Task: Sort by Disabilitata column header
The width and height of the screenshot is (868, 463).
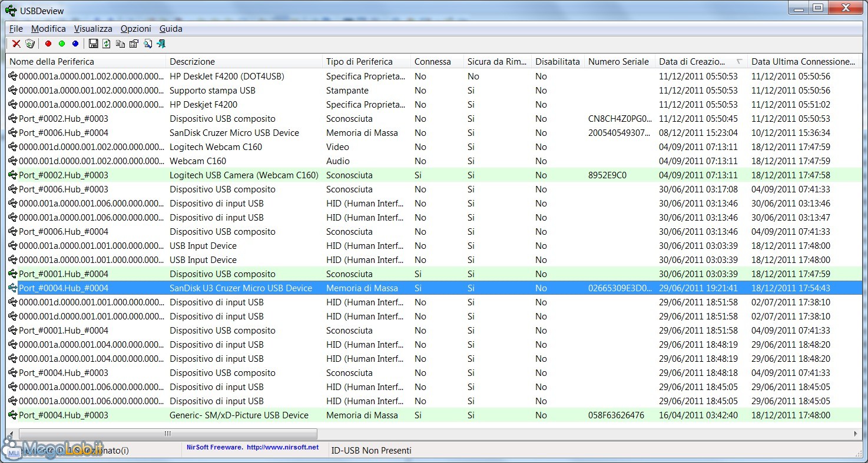Action: tap(558, 61)
